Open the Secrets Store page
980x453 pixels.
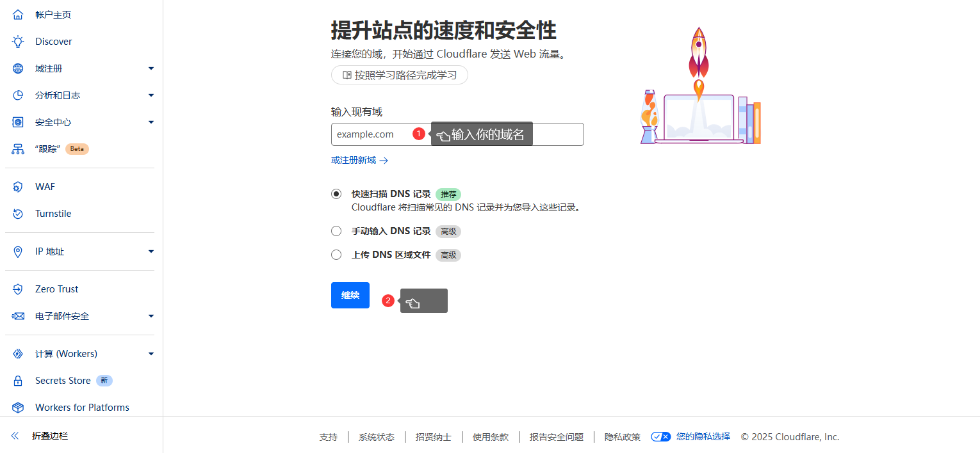(x=62, y=380)
